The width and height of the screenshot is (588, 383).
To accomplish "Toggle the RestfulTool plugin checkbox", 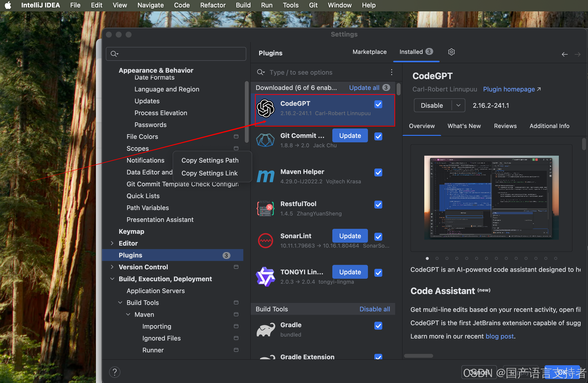I will (378, 205).
